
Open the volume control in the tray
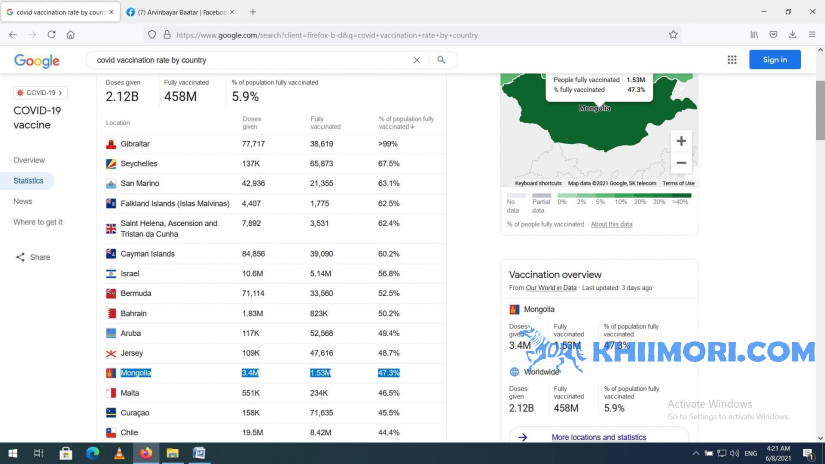(x=735, y=453)
